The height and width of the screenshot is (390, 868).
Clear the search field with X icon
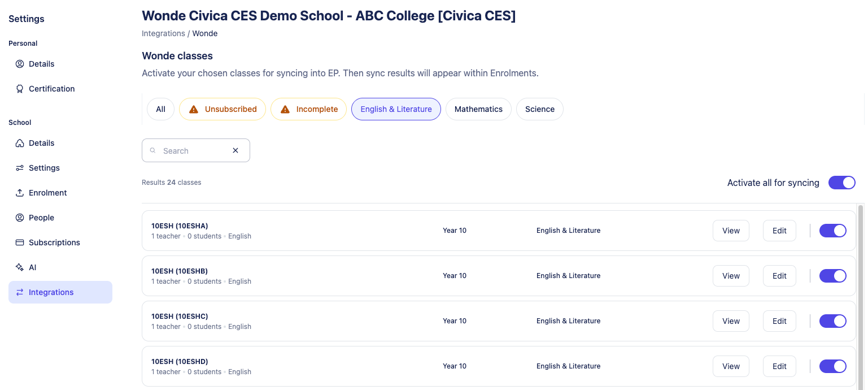(x=235, y=150)
